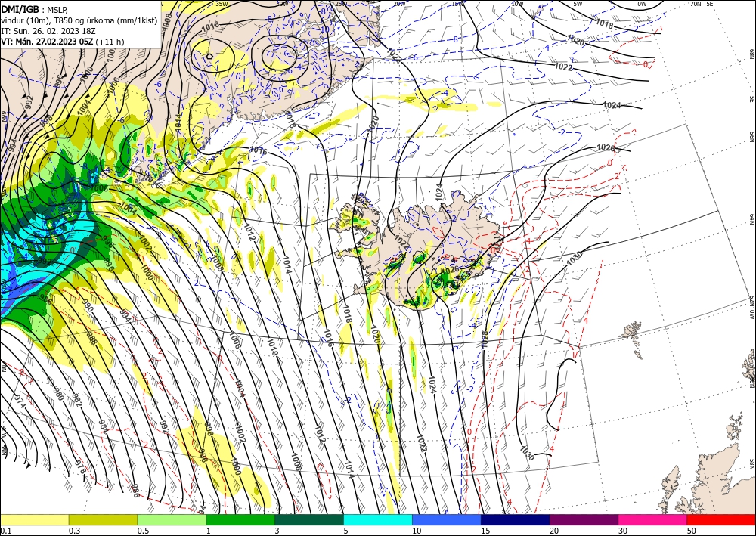Screen dimensions: 756x536
Task: Click the legend value label '50'
Action: (x=692, y=531)
